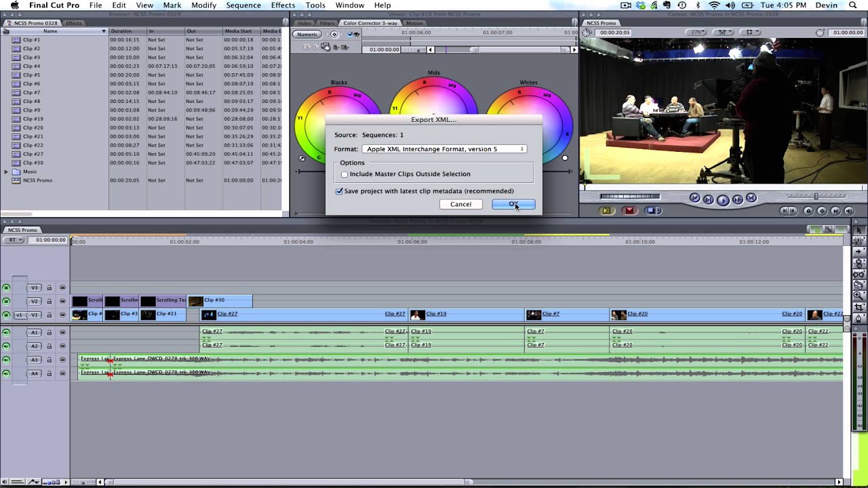Viewport: 868px width, 488px height.
Task: Switch to Filters tab in Viewer
Action: click(328, 23)
